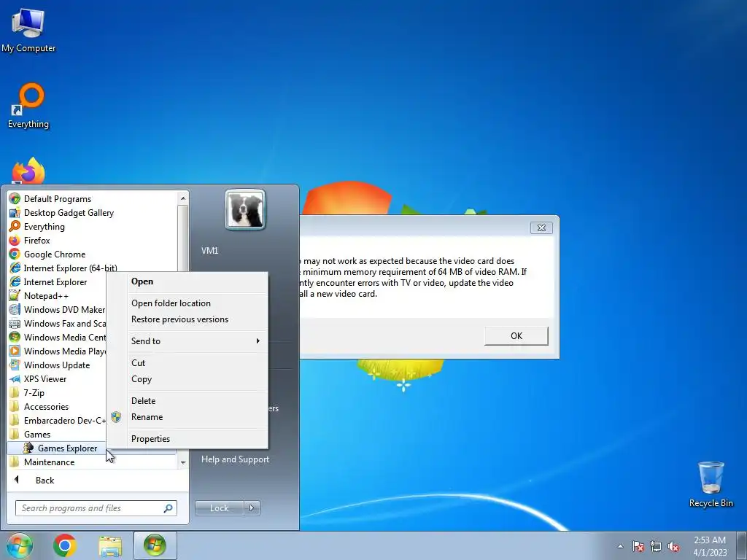Open the arrow next to Lock button
This screenshot has width=747, height=560.
[252, 508]
